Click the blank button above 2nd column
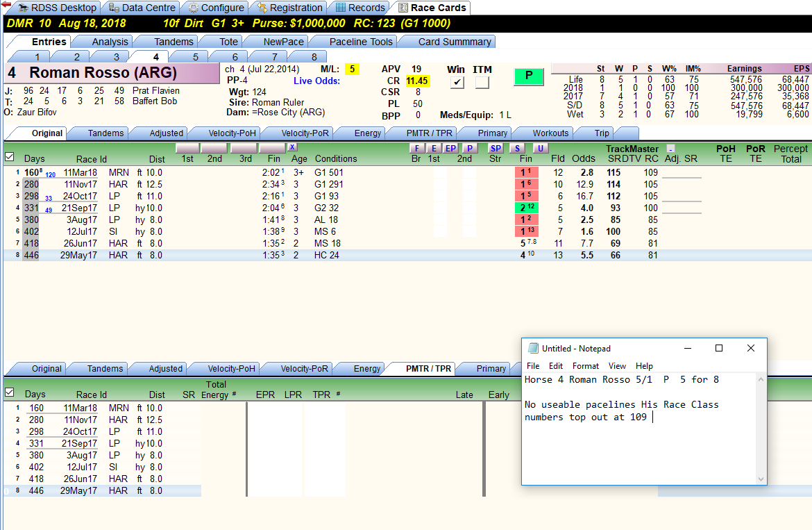Screen dimensions: 812x530 tap(214, 149)
